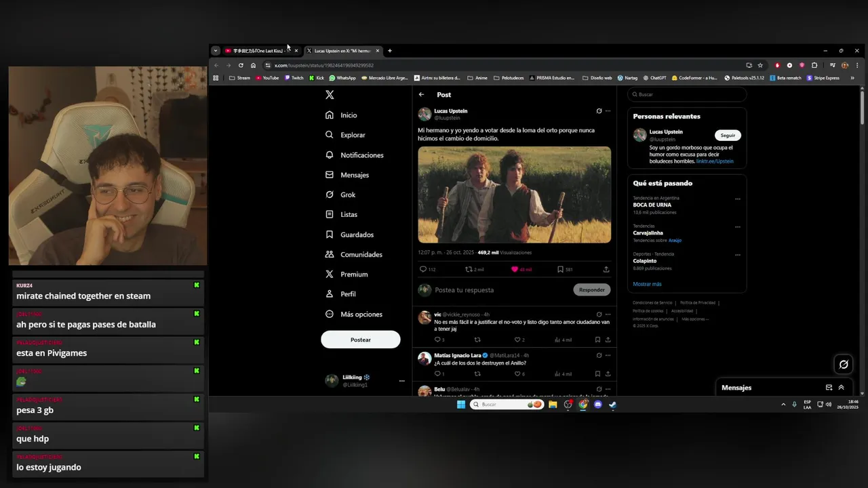
Task: Repost vic's comment
Action: pyautogui.click(x=477, y=340)
